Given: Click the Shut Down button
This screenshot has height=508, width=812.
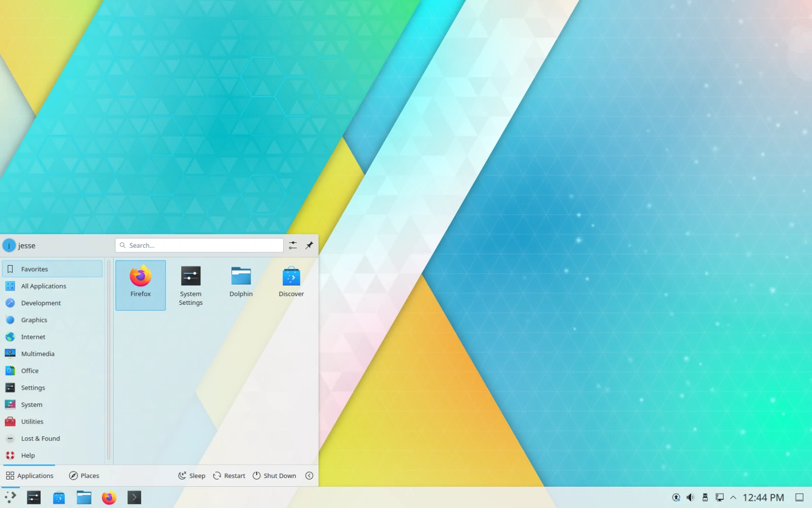Looking at the screenshot, I should pyautogui.click(x=275, y=475).
